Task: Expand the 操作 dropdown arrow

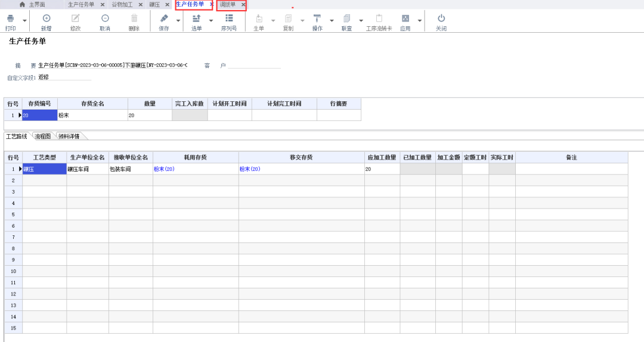Action: (332, 20)
